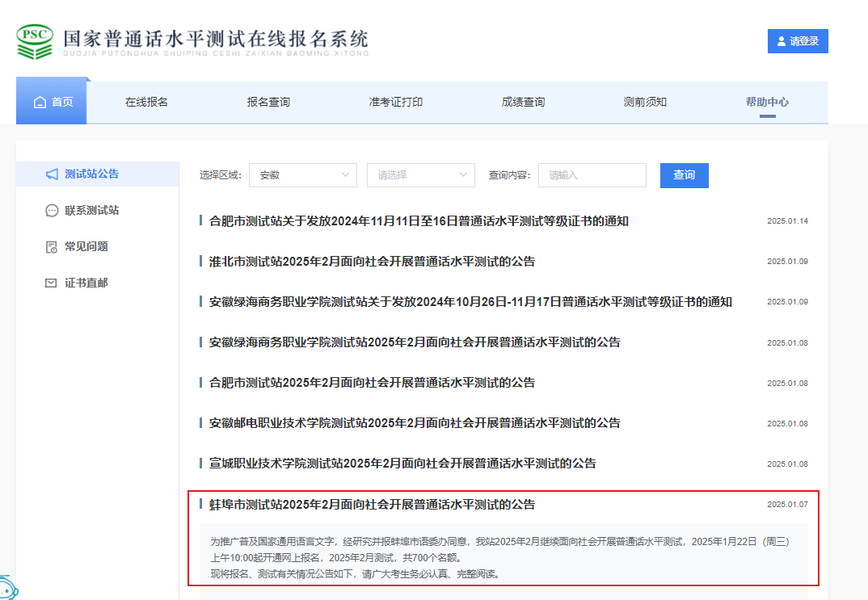Click date 2025.01.14

[x=787, y=221]
